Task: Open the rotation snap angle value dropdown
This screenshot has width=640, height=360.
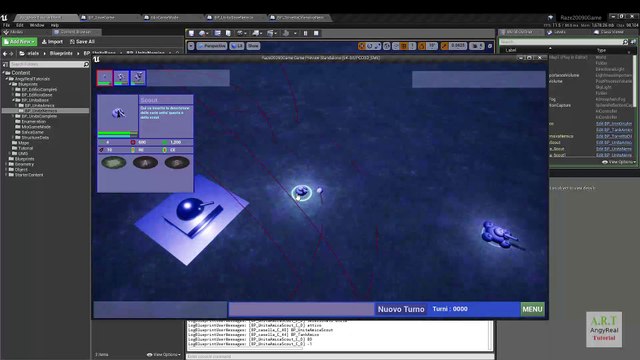Action: pyautogui.click(x=432, y=46)
